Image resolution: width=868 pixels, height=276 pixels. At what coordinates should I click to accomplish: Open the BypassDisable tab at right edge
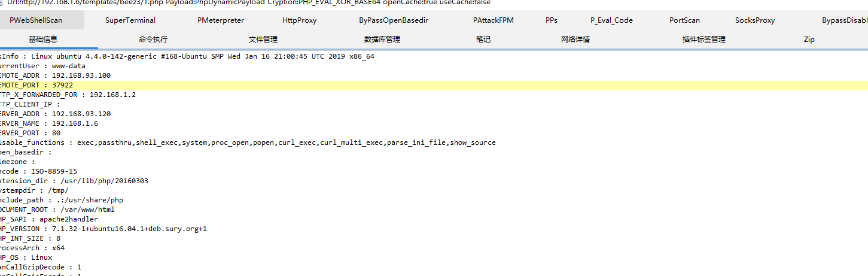pyautogui.click(x=844, y=20)
